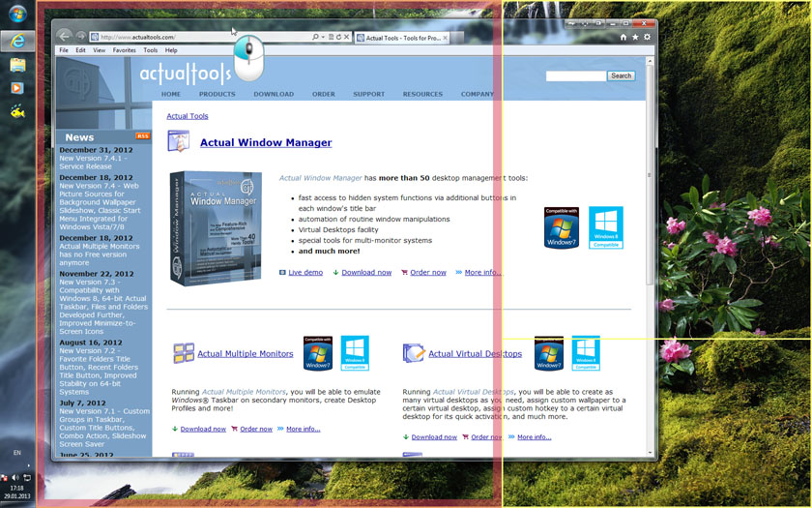Open the Actual Virtual Desktops link

tap(476, 353)
